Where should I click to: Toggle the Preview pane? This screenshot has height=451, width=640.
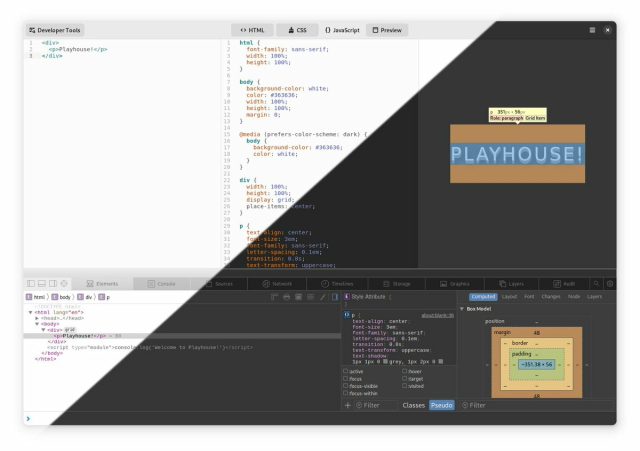[387, 30]
